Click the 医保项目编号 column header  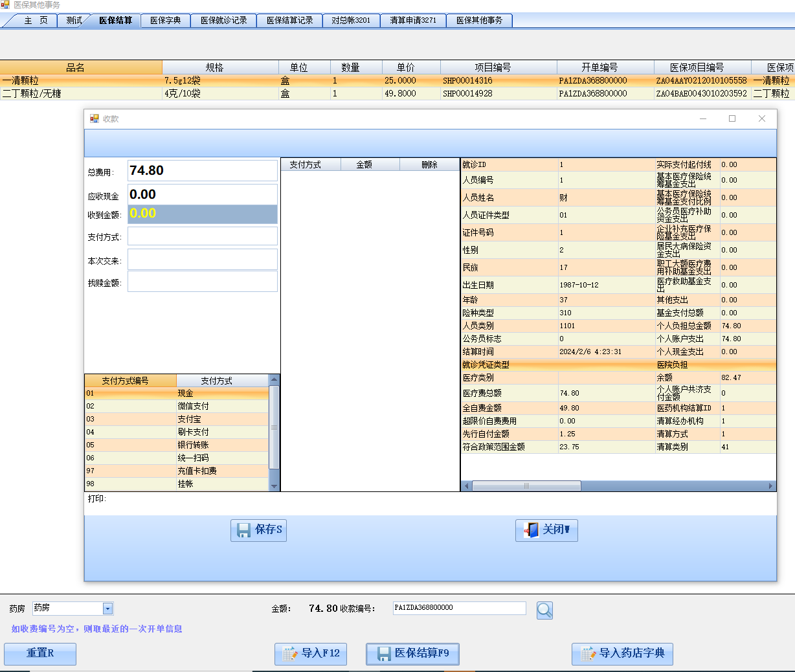point(702,67)
